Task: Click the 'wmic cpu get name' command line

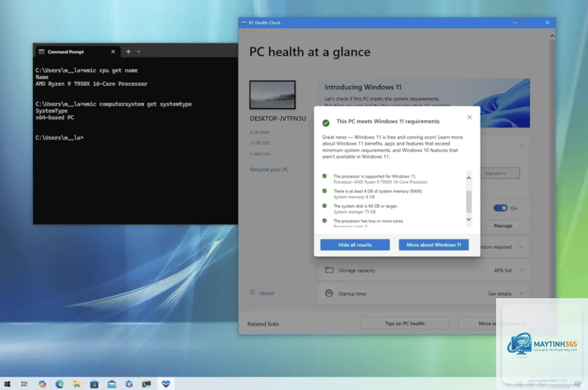Action: (87, 71)
